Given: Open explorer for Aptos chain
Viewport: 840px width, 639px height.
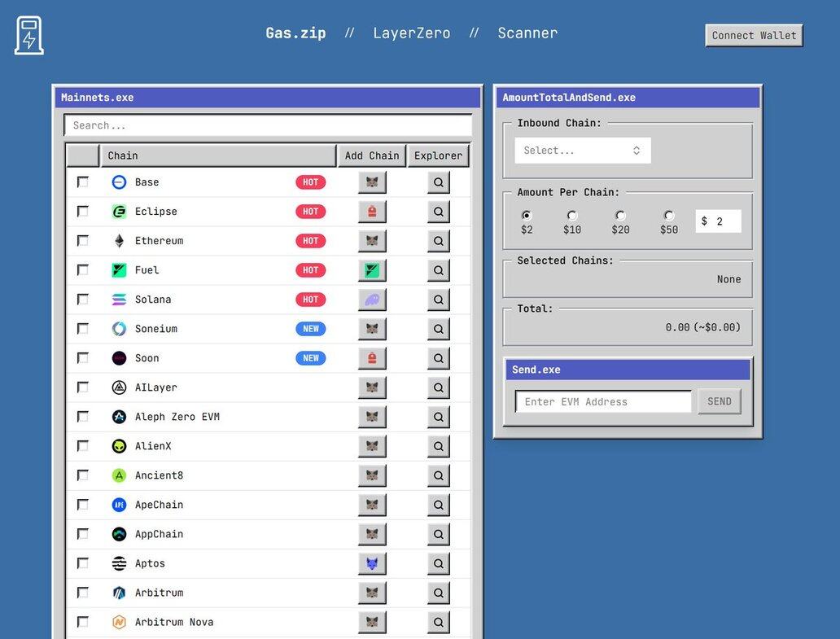Looking at the screenshot, I should tap(438, 563).
